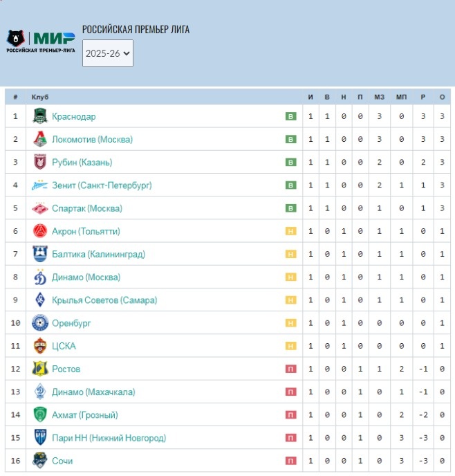The image size is (455, 476).
Task: Click the Rubin Kazan club crest
Action: [x=40, y=162]
